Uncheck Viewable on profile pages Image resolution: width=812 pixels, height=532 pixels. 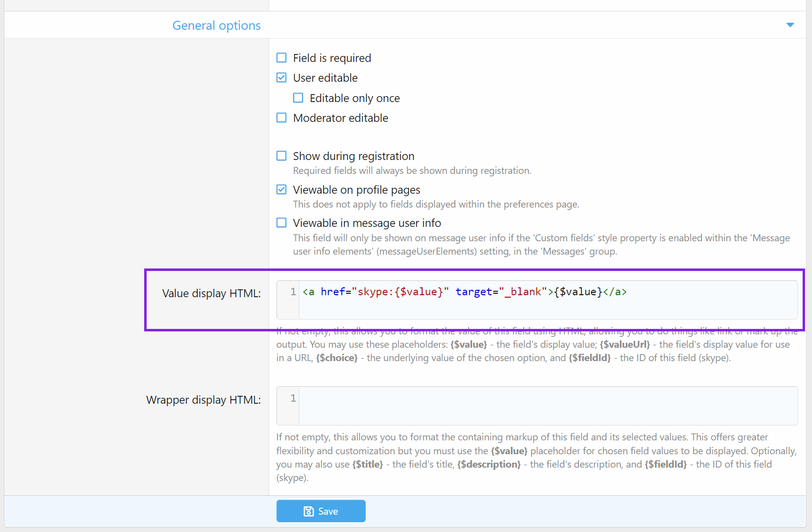[x=281, y=190]
